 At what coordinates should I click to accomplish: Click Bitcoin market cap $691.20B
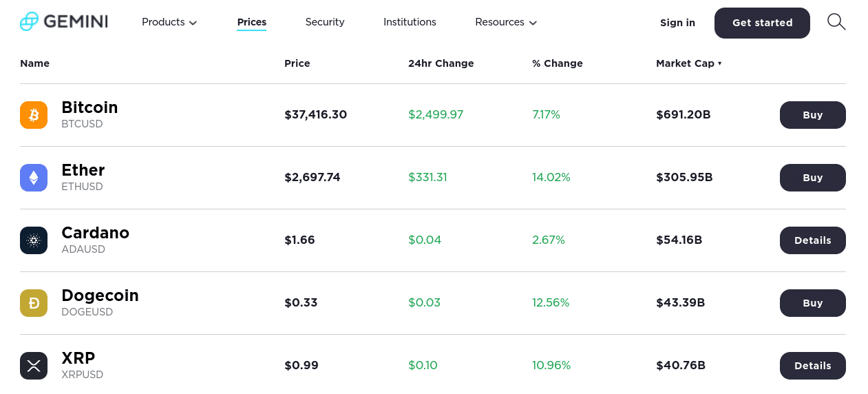pyautogui.click(x=684, y=115)
